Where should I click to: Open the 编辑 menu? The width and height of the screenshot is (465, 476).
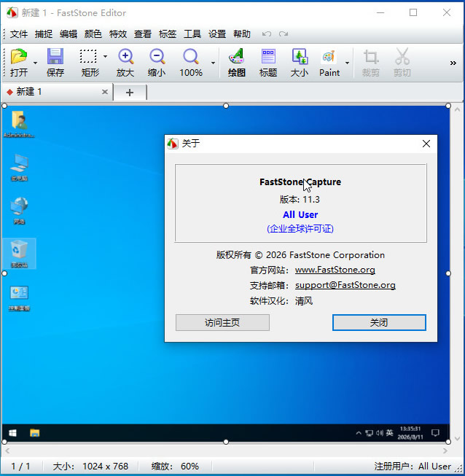click(x=69, y=34)
